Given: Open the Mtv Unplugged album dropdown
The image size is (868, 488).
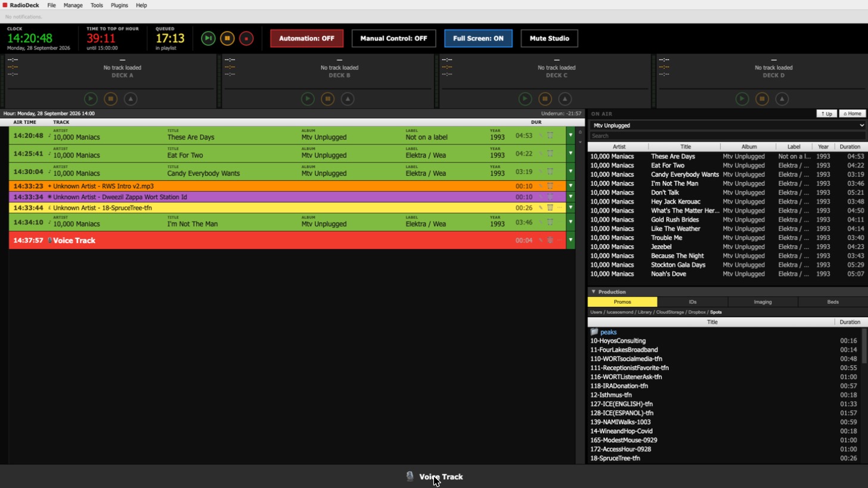Looking at the screenshot, I should (x=727, y=125).
